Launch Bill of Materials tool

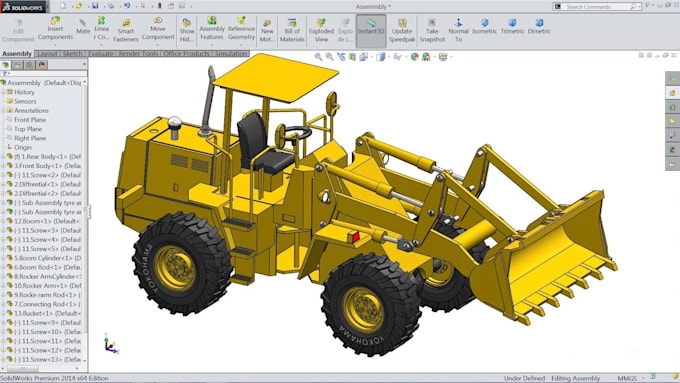292,30
